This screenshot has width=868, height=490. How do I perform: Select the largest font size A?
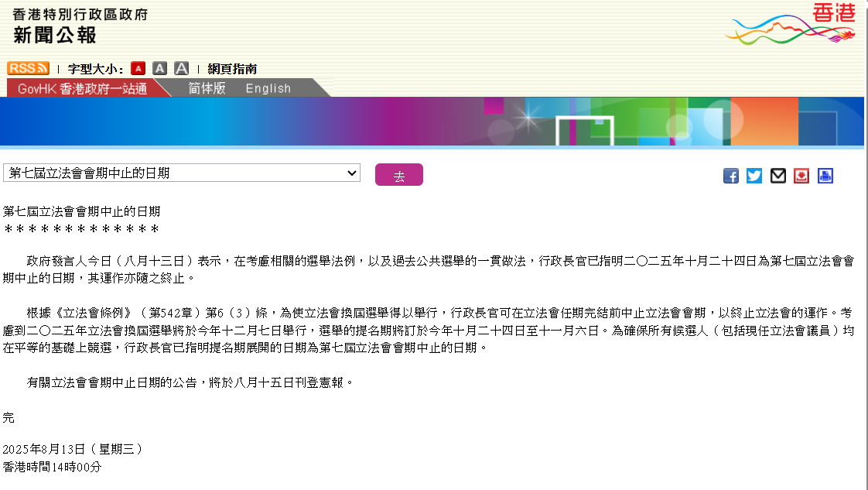tap(181, 69)
